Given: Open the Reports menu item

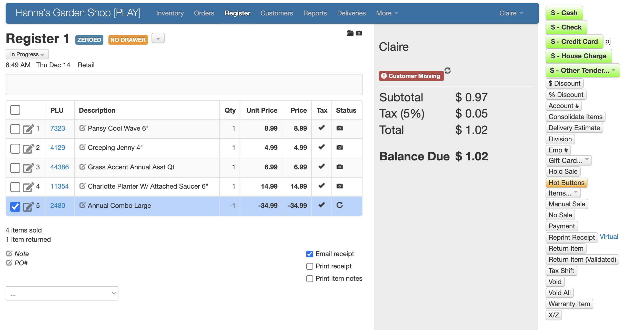Looking at the screenshot, I should [315, 13].
